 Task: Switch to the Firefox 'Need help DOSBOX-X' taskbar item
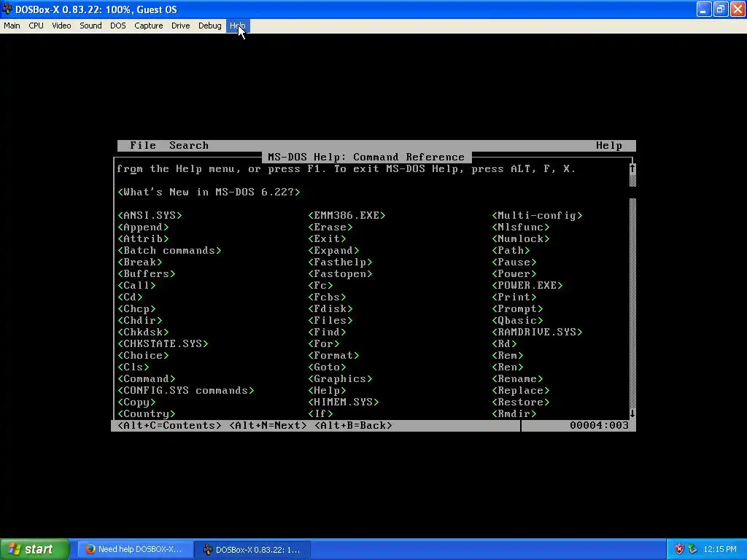[x=135, y=549]
